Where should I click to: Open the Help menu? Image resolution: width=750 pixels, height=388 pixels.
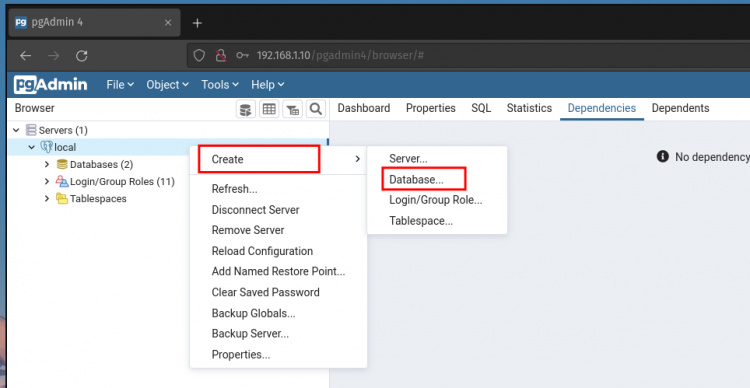(268, 85)
